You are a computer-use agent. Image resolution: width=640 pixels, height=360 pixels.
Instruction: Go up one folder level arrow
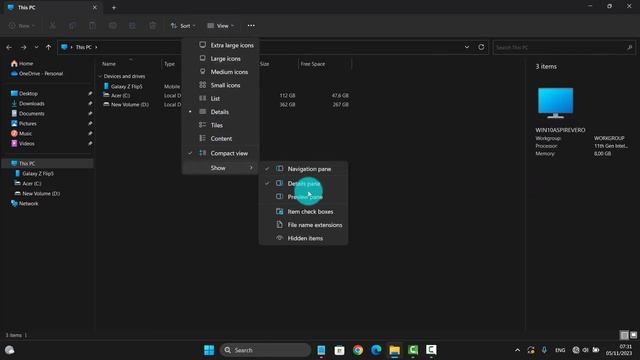pos(49,47)
